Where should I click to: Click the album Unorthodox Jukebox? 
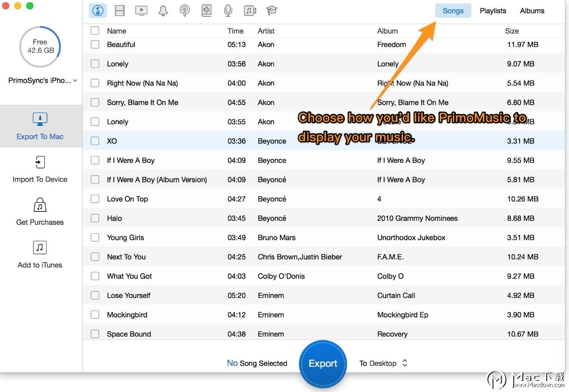coord(411,237)
